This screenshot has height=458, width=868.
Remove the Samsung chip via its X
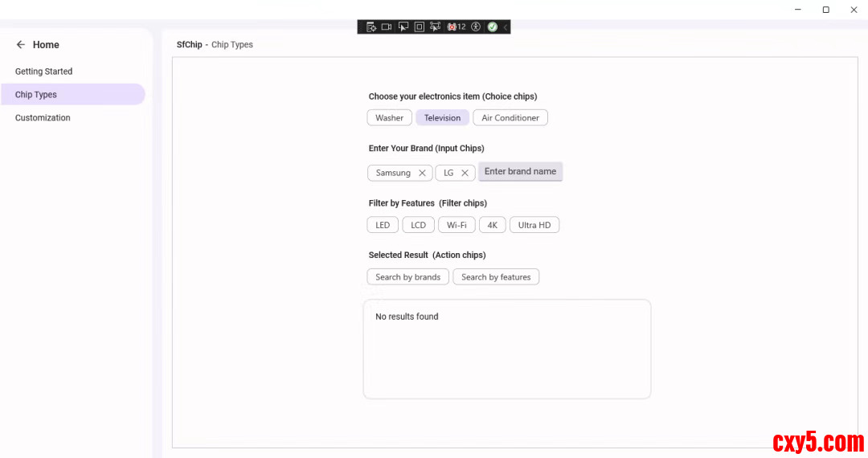tap(422, 173)
